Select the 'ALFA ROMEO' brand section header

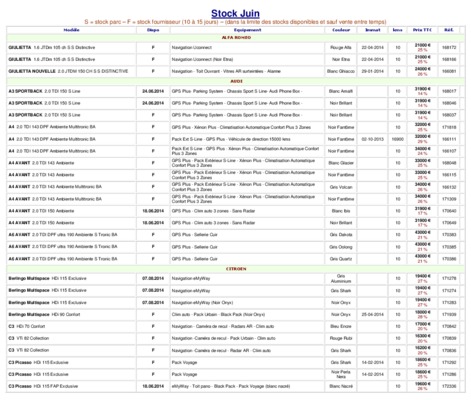click(236, 38)
